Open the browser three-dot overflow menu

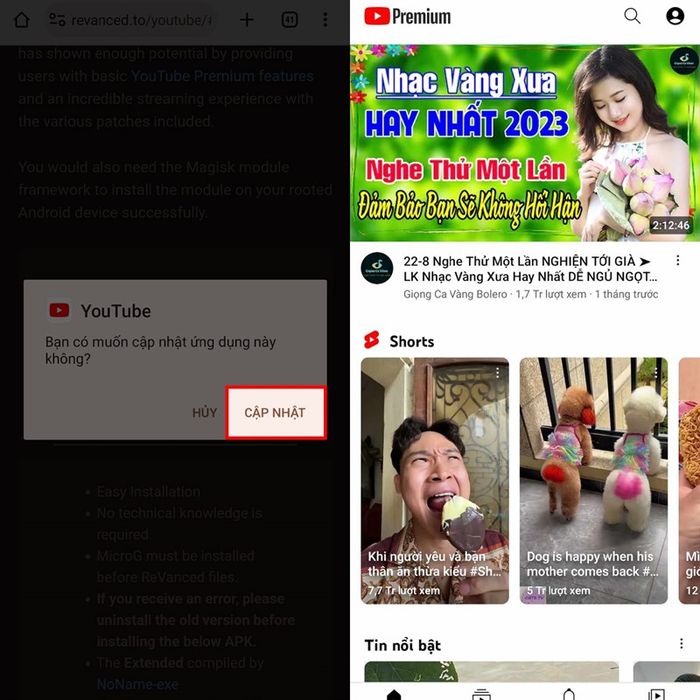(325, 20)
